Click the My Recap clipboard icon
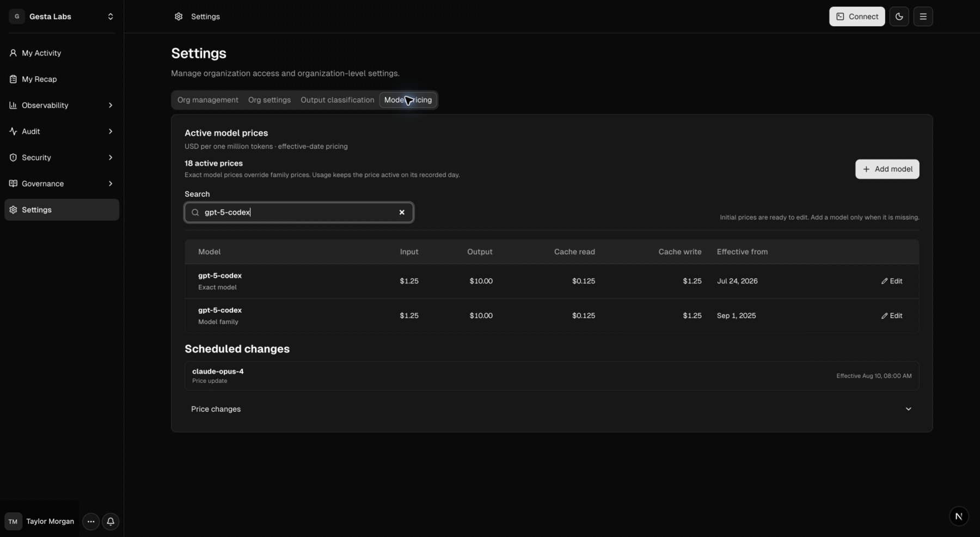The width and height of the screenshot is (980, 537). click(13, 79)
